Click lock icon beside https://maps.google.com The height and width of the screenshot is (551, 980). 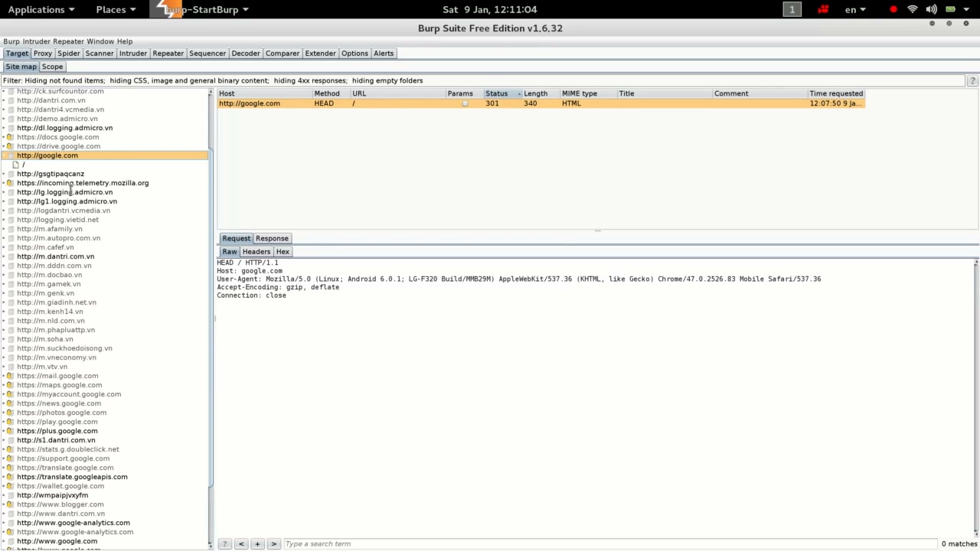10,385
